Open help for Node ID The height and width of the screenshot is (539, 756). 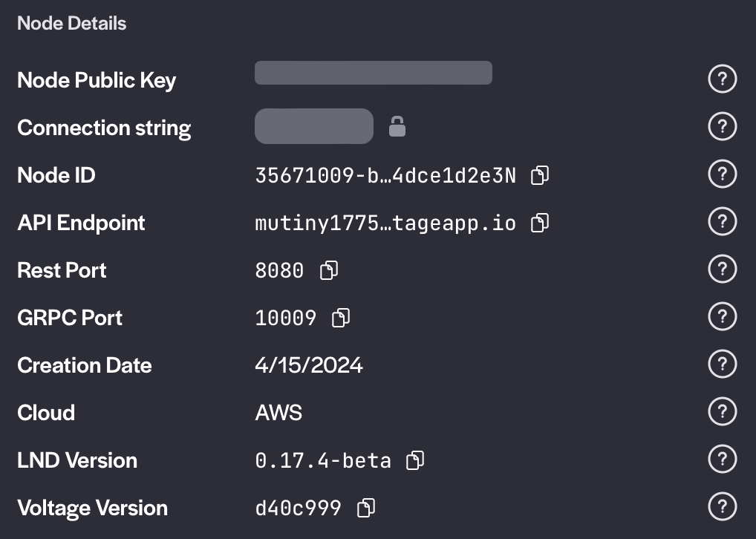click(x=722, y=174)
